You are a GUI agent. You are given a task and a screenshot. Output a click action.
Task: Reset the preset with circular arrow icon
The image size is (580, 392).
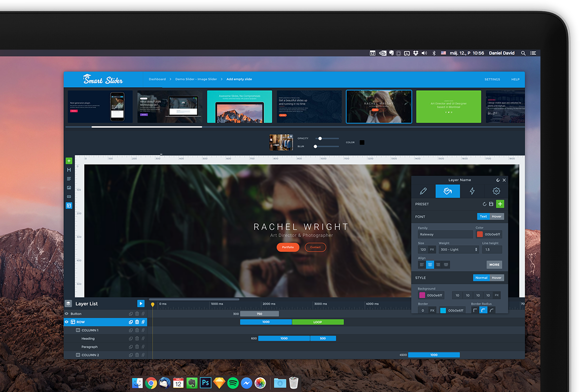[484, 204]
